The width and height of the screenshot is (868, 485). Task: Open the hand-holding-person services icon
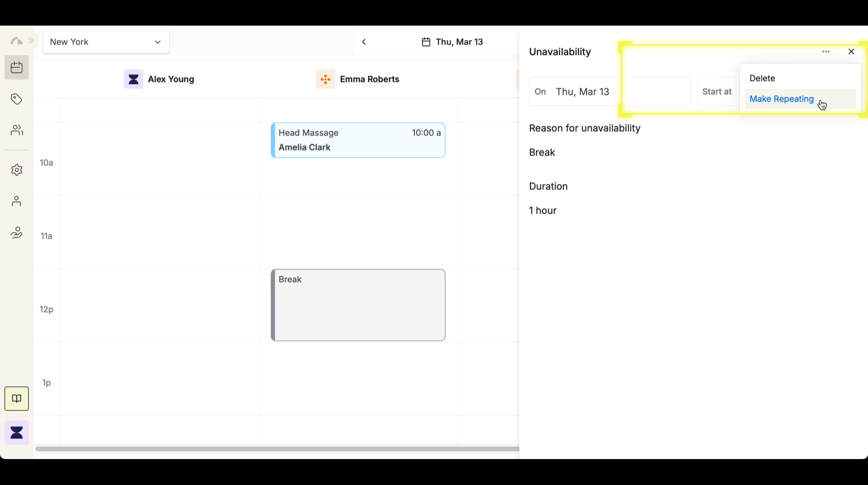17,233
